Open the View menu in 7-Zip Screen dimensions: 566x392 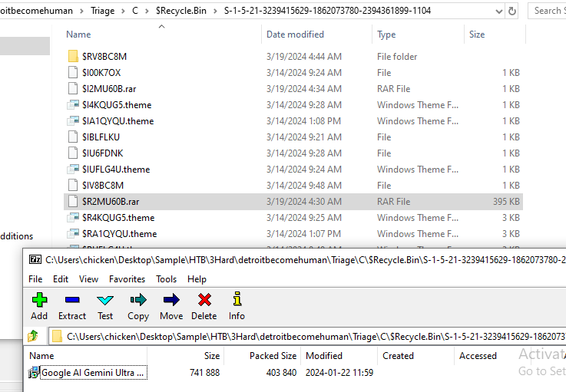click(x=88, y=279)
